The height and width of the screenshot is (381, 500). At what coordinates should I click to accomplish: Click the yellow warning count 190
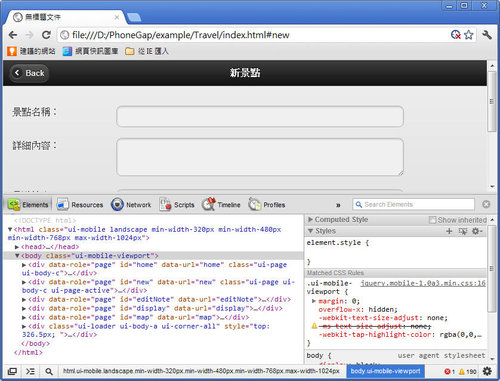tap(468, 371)
